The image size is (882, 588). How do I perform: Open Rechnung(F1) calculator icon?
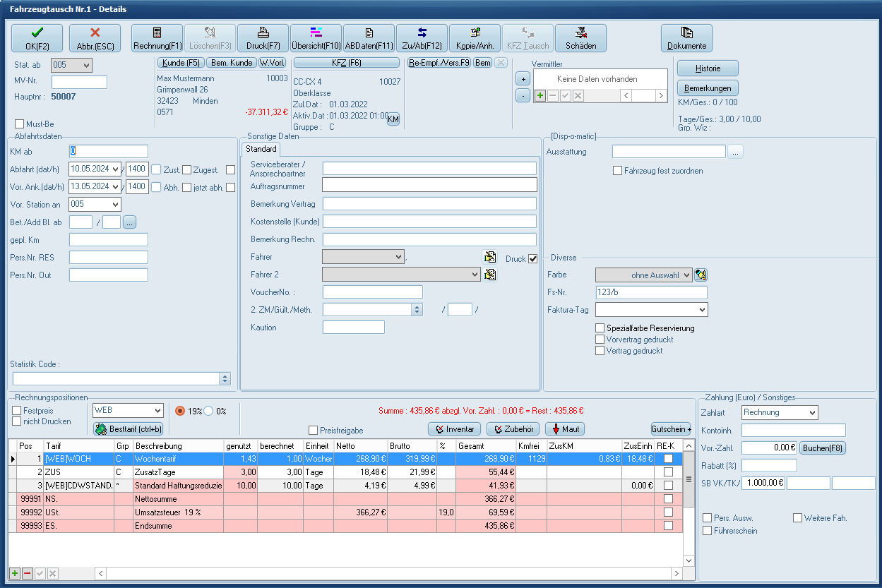pyautogui.click(x=157, y=38)
